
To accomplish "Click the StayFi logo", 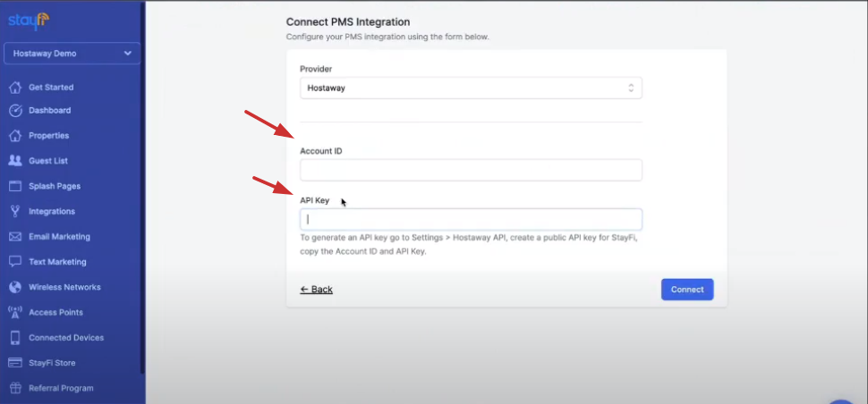I will [29, 21].
